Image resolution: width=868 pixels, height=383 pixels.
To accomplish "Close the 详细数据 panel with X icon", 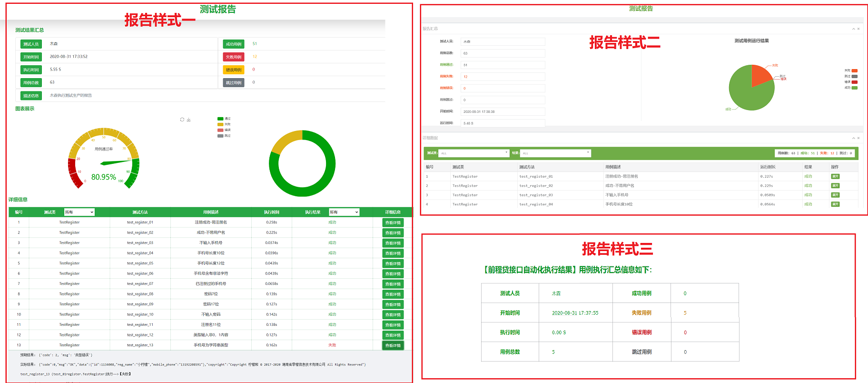I will 858,138.
